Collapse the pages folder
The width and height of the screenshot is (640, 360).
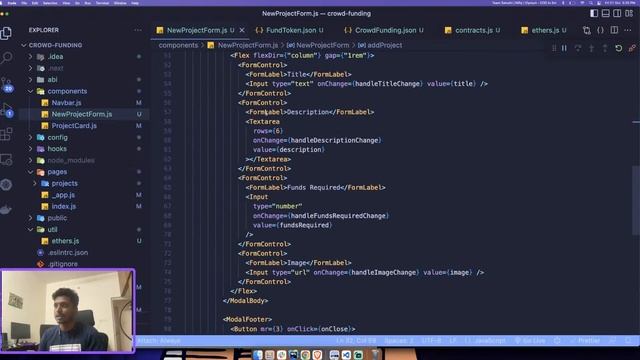click(57, 172)
